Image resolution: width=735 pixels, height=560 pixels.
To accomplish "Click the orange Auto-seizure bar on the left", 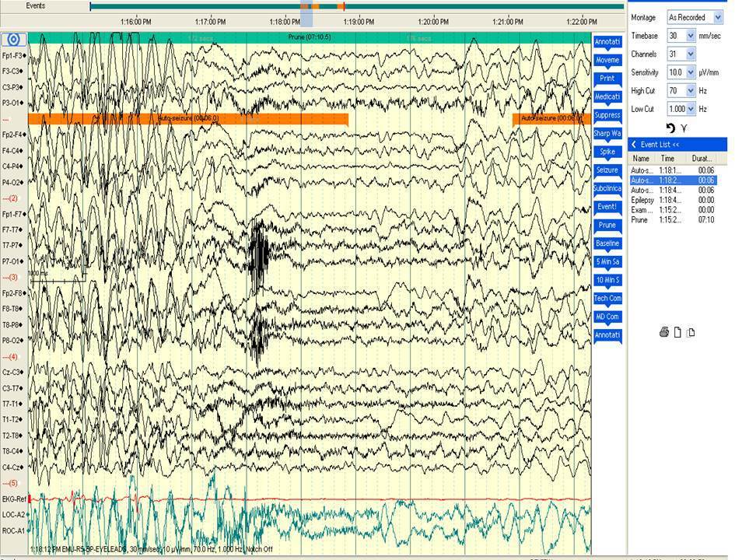I will [x=187, y=118].
